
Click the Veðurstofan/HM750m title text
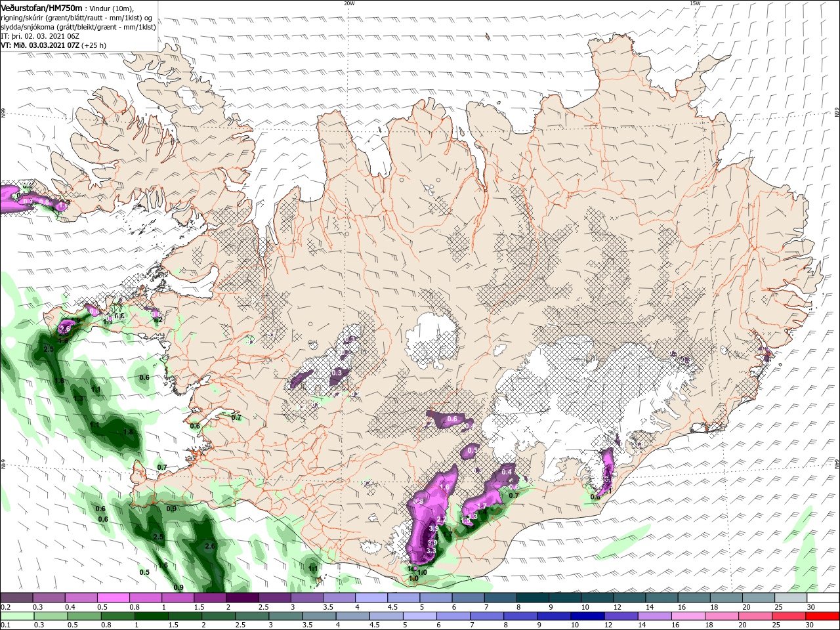click(x=41, y=8)
